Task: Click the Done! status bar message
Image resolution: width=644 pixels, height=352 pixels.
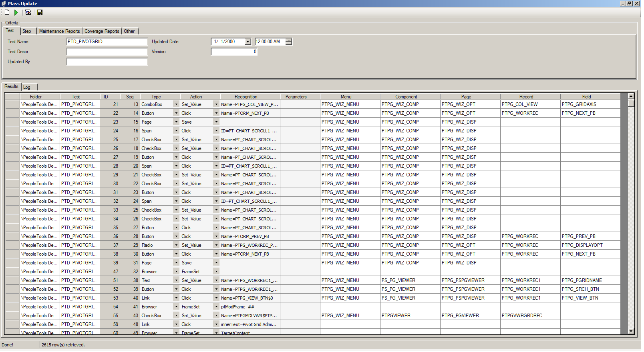Action: click(x=7, y=345)
